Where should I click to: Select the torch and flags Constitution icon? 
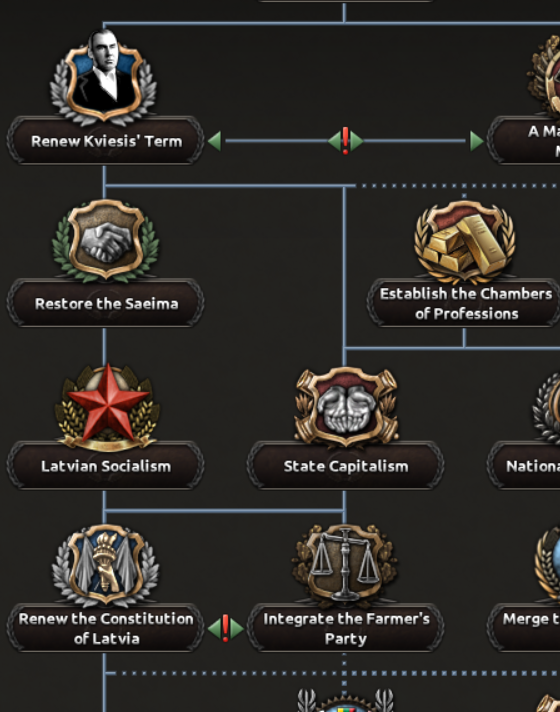pyautogui.click(x=105, y=565)
